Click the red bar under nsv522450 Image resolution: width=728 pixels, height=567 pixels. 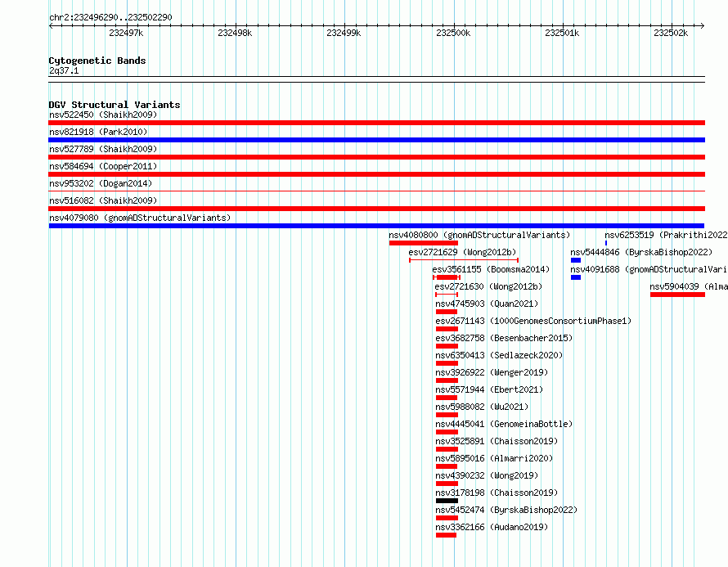tap(376, 123)
